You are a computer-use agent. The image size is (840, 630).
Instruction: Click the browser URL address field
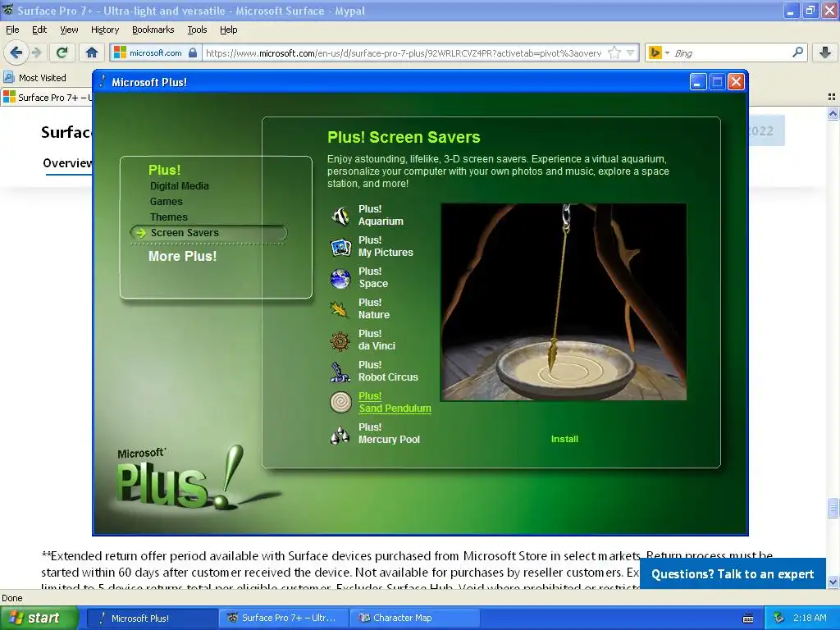tap(403, 52)
